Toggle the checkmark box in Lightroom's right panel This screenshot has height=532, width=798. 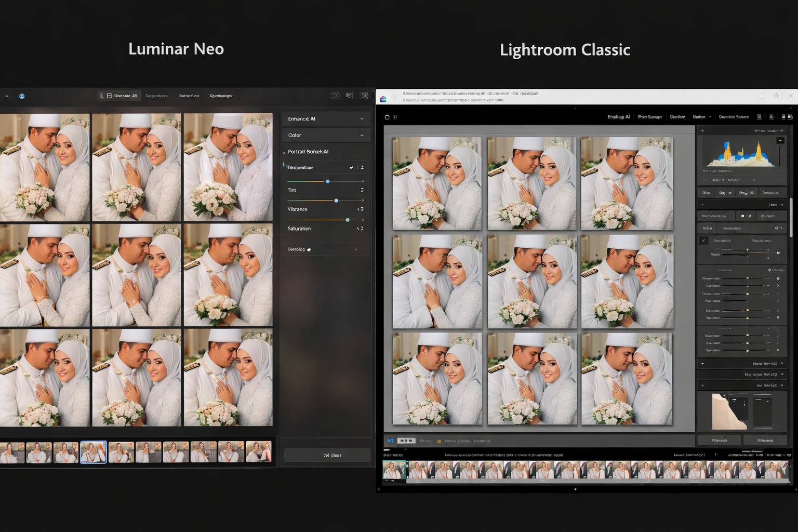[x=703, y=241]
